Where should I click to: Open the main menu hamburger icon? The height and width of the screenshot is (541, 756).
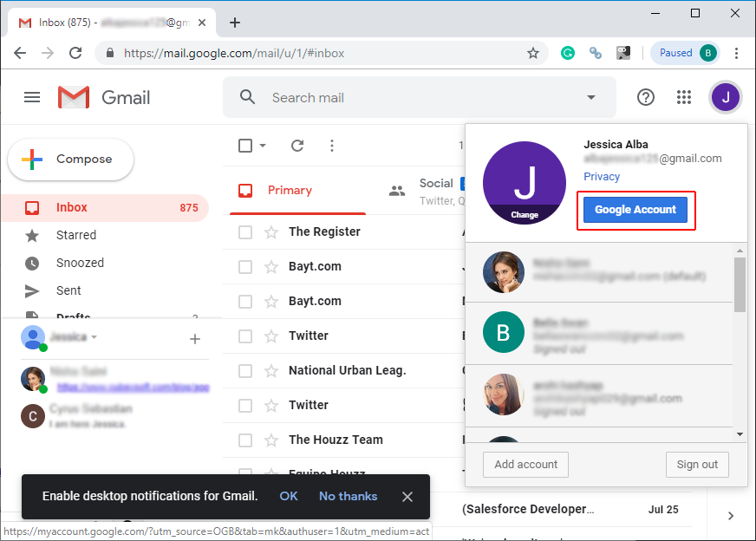(x=32, y=97)
